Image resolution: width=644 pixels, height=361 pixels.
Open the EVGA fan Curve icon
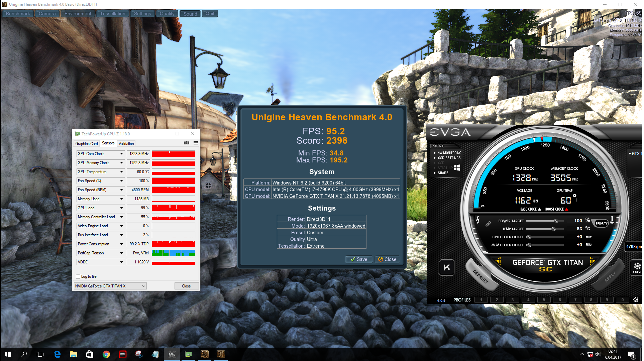point(637,268)
